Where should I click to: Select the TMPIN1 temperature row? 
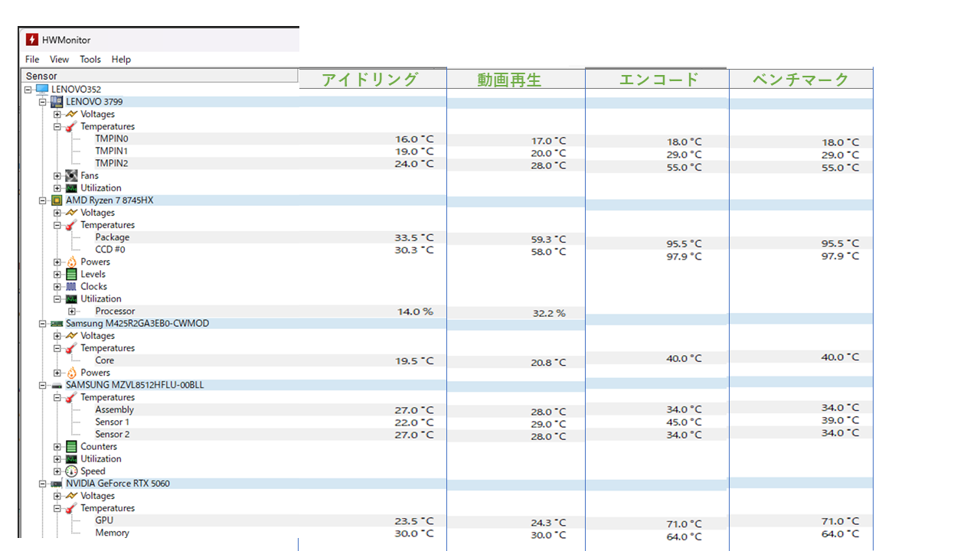click(112, 152)
